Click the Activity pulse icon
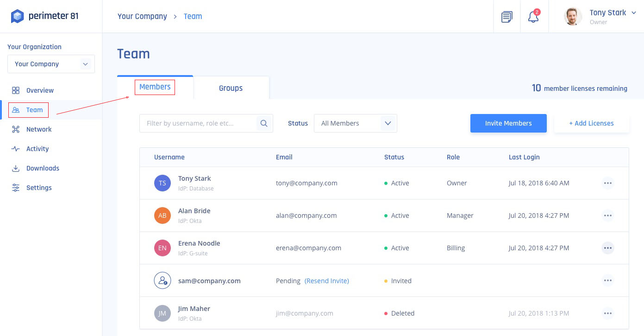The width and height of the screenshot is (644, 336). (x=16, y=149)
